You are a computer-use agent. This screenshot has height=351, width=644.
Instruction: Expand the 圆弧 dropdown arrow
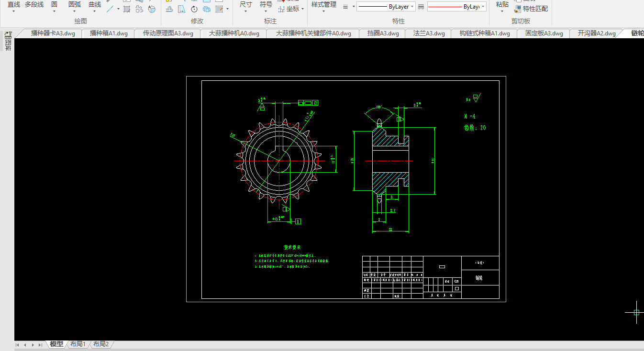tap(74, 11)
